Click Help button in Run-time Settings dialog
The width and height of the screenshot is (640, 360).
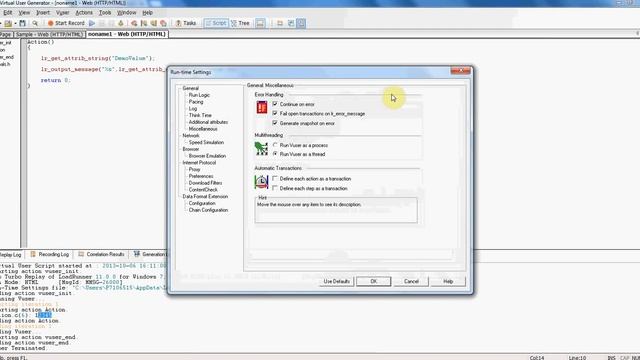pos(448,281)
